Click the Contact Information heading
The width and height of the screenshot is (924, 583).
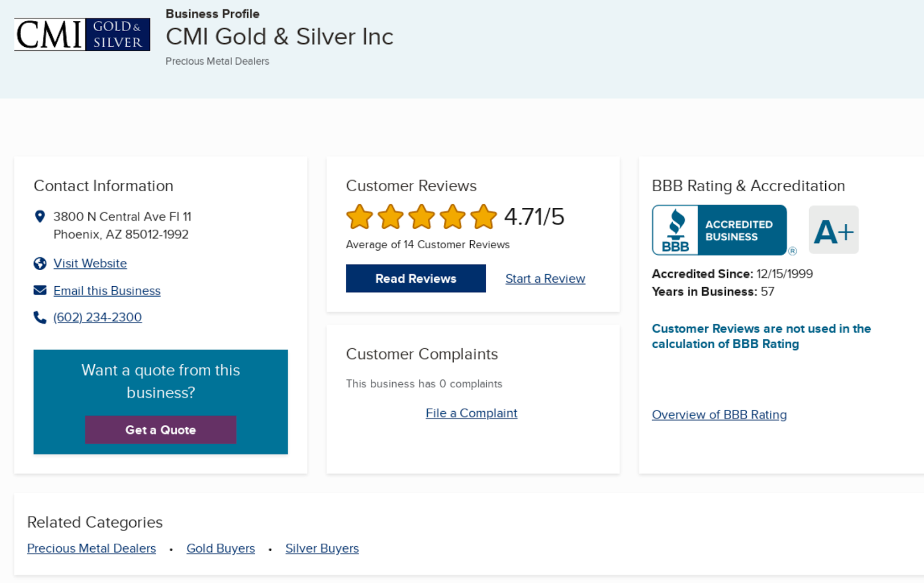click(x=103, y=186)
